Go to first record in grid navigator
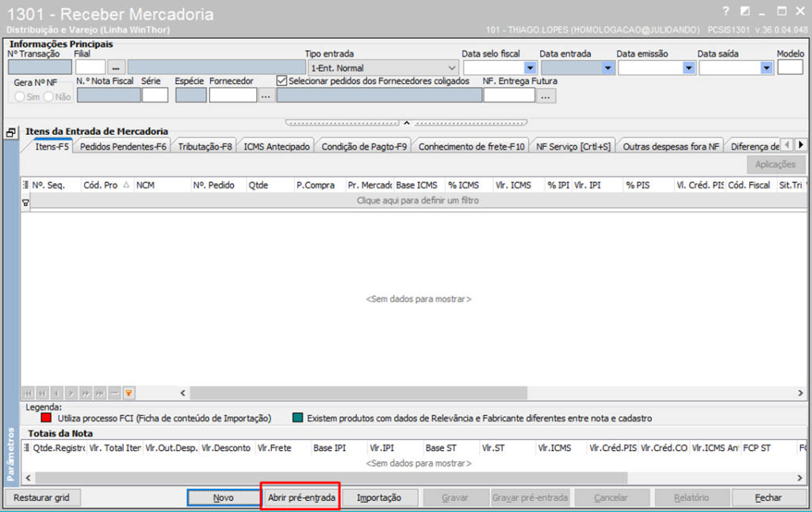Screen dimensions: 812x512 [x=28, y=393]
